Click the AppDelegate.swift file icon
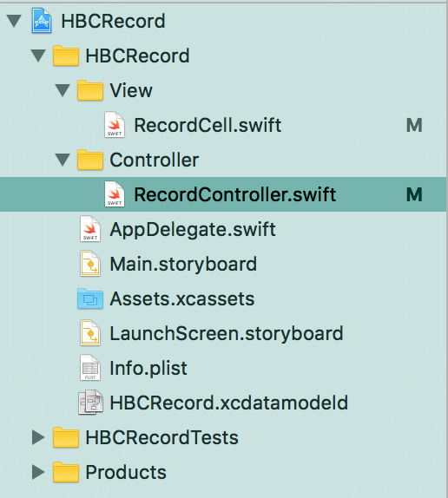The image size is (448, 498). [90, 229]
